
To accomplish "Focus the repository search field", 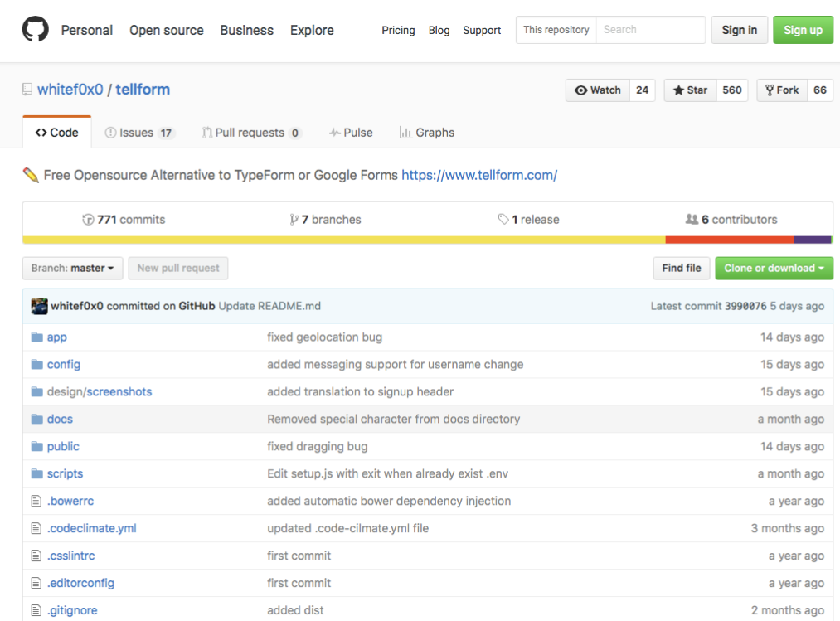I will click(650, 30).
